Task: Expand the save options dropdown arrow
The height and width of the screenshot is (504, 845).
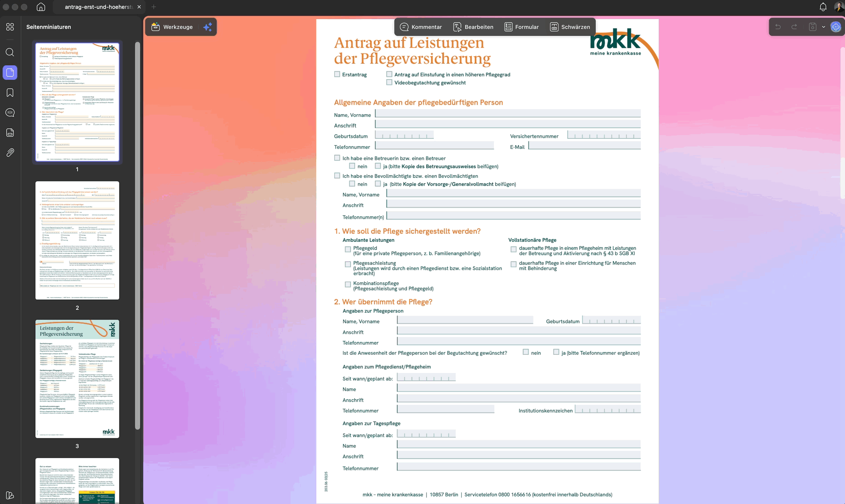Action: 824,27
